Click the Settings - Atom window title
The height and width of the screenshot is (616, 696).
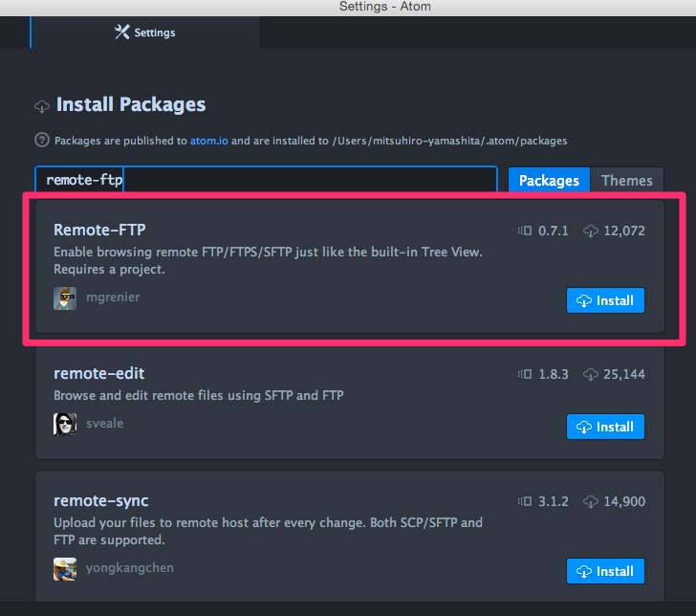point(385,7)
